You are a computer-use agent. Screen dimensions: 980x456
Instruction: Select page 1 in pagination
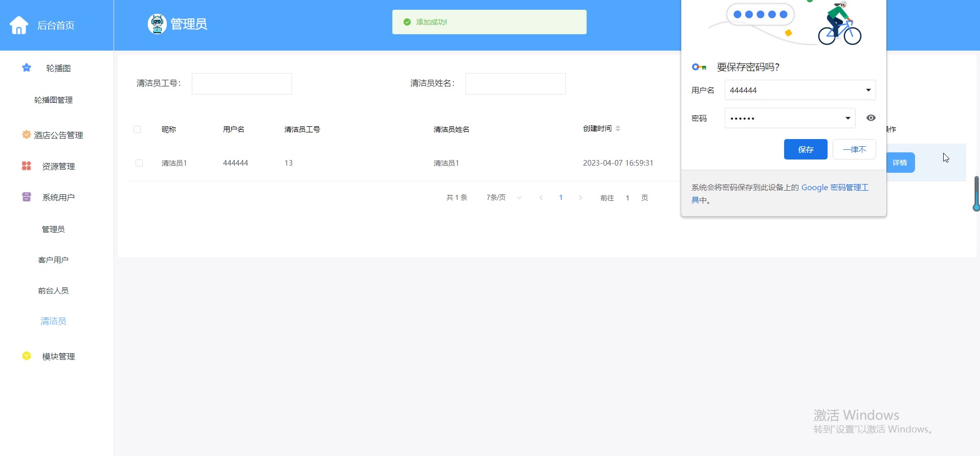coord(561,198)
